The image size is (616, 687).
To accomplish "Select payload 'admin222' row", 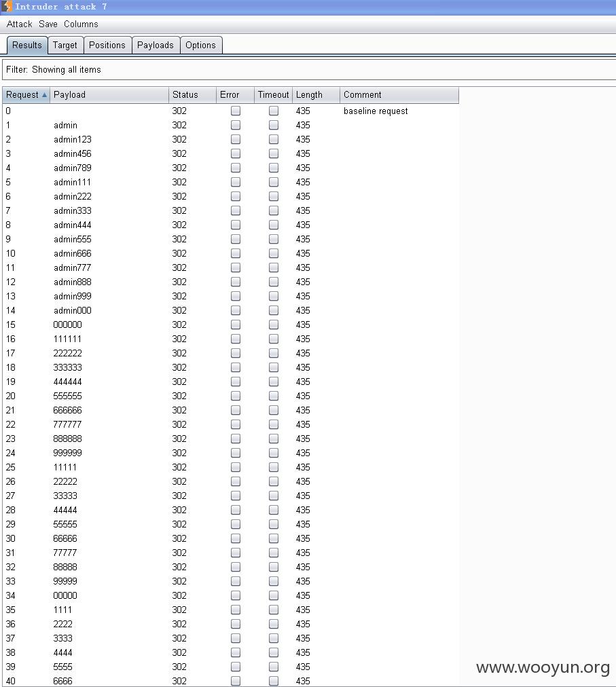I will click(x=73, y=196).
